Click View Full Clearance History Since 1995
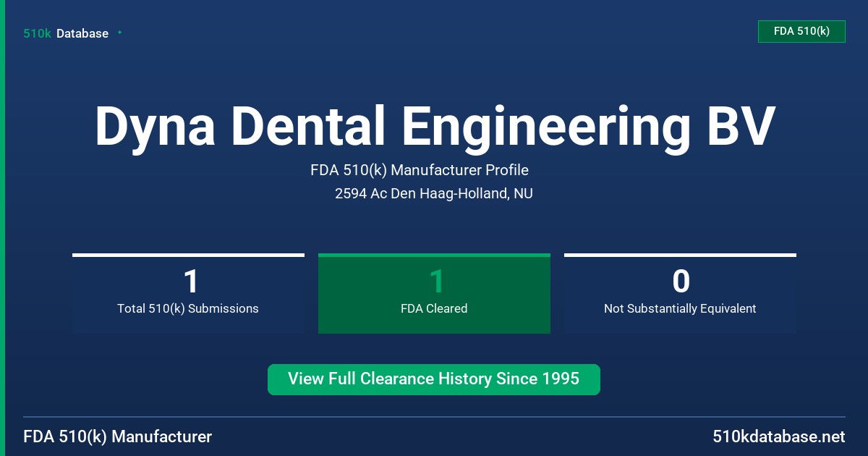Screen dimensions: 868x456 coord(434,379)
